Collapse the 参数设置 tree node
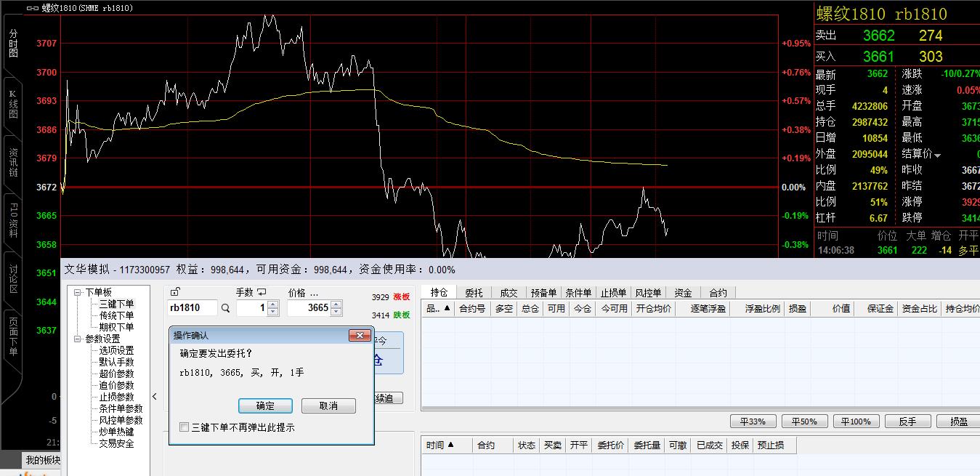980x476 pixels. (78, 339)
